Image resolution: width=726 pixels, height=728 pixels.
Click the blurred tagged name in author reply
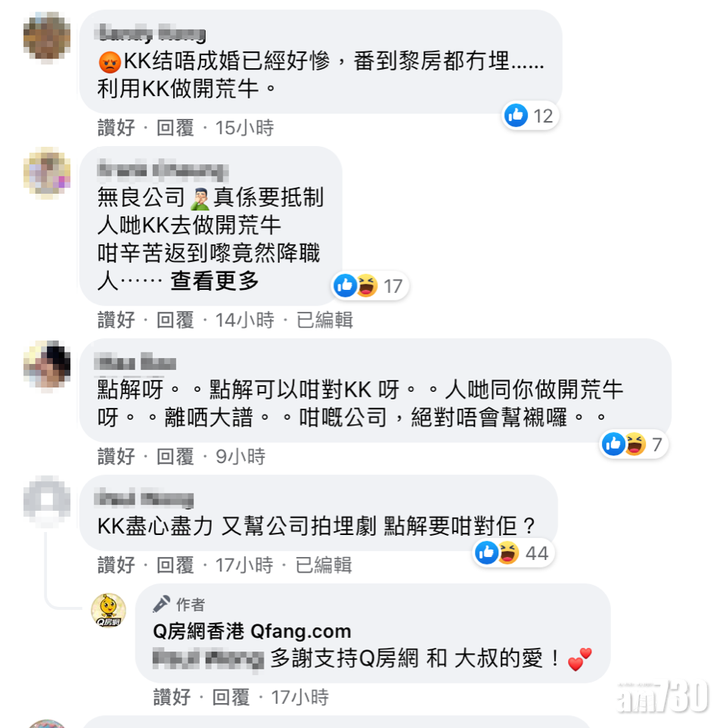208,658
